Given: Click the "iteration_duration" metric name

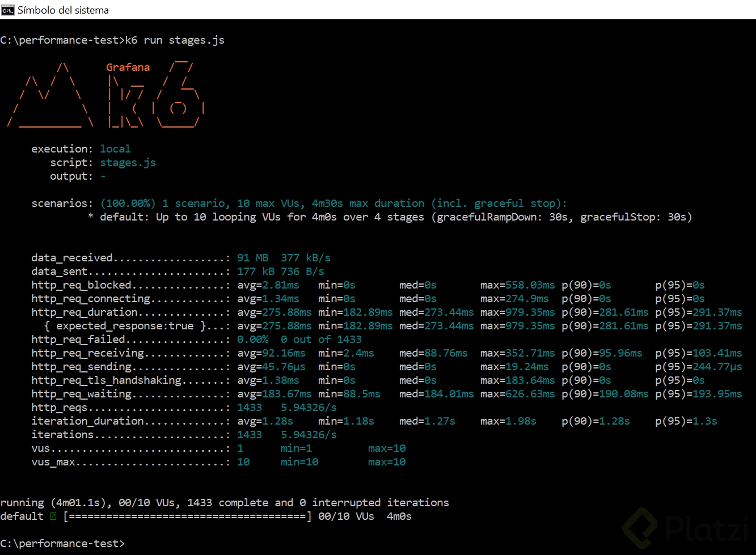Looking at the screenshot, I should 88,421.
